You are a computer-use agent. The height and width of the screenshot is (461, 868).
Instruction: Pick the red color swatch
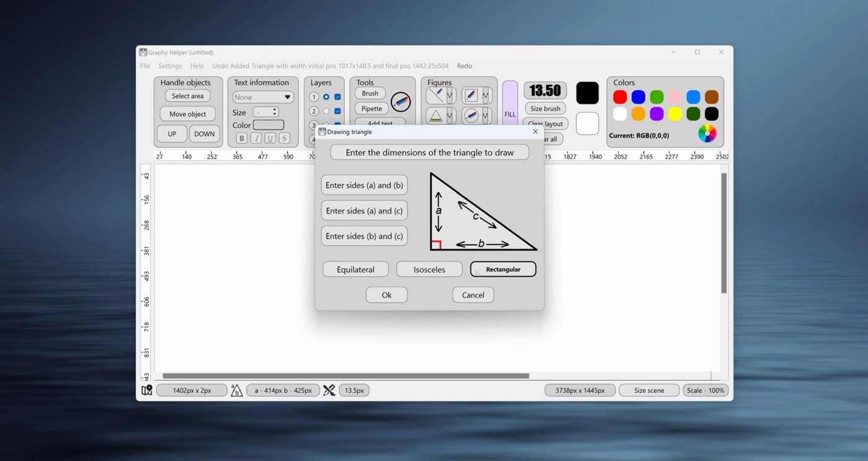tap(619, 97)
